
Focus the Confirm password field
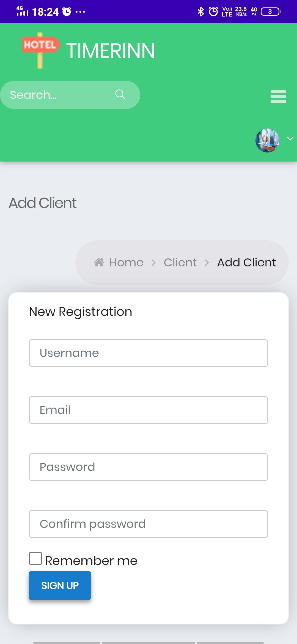(148, 524)
